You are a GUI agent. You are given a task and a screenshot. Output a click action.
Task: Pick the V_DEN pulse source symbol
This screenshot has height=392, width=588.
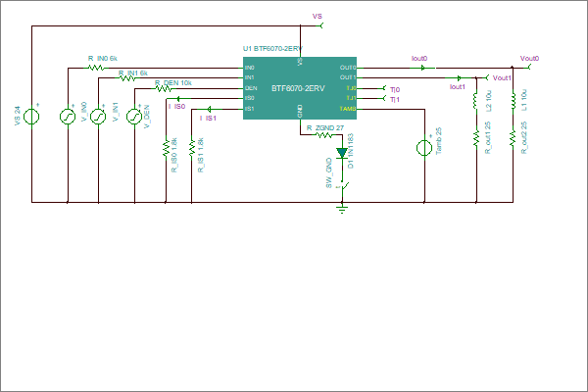pos(134,117)
